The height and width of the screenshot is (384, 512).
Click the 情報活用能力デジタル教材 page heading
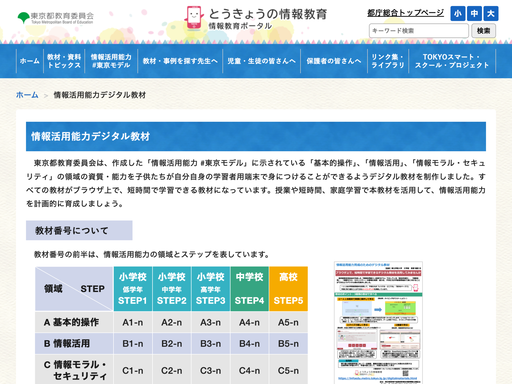point(256,136)
